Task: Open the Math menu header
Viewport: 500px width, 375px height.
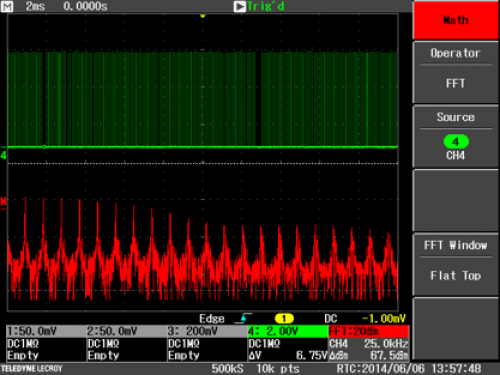Action: click(x=456, y=20)
